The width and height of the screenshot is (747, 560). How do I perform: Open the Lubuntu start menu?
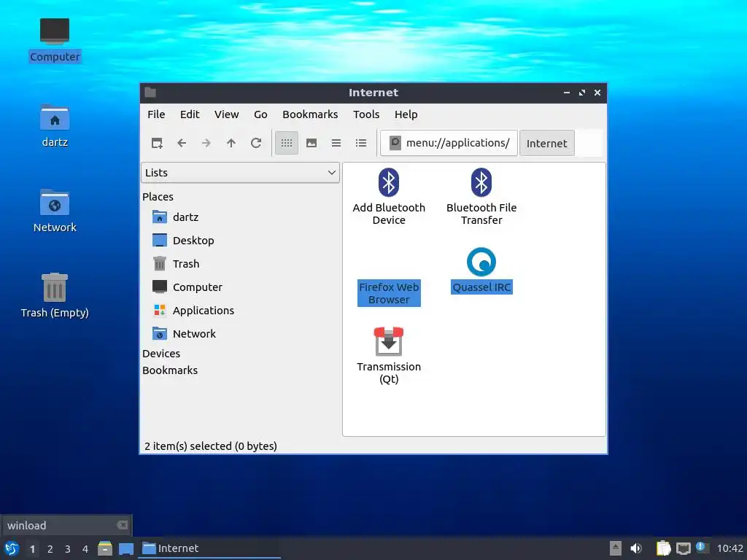pyautogui.click(x=12, y=548)
